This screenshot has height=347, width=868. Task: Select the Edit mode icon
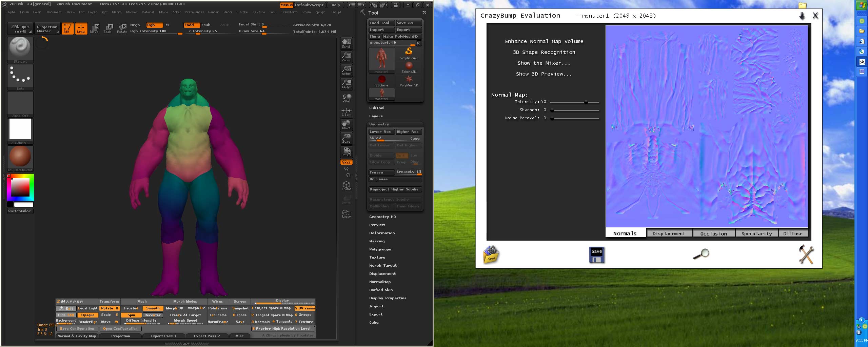point(67,28)
